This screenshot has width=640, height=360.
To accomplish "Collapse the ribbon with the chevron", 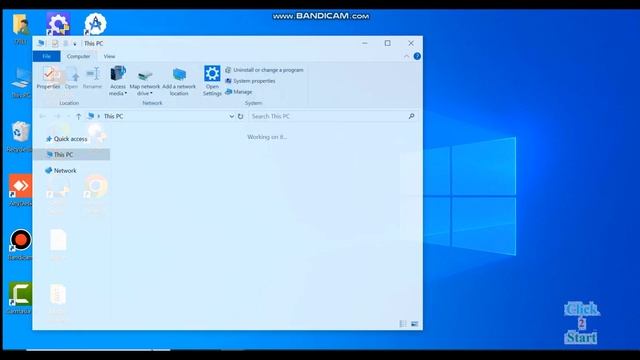I will 407,56.
